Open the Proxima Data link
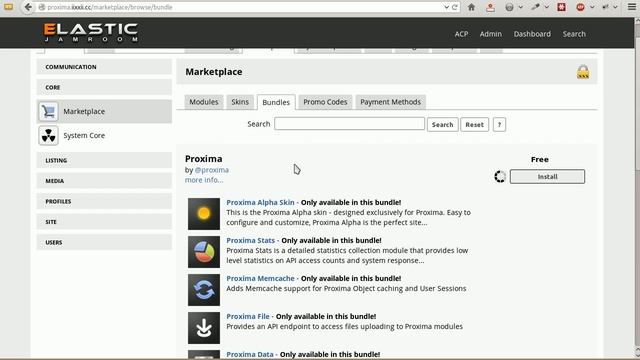Screen dimensions: 640x360 [250, 354]
